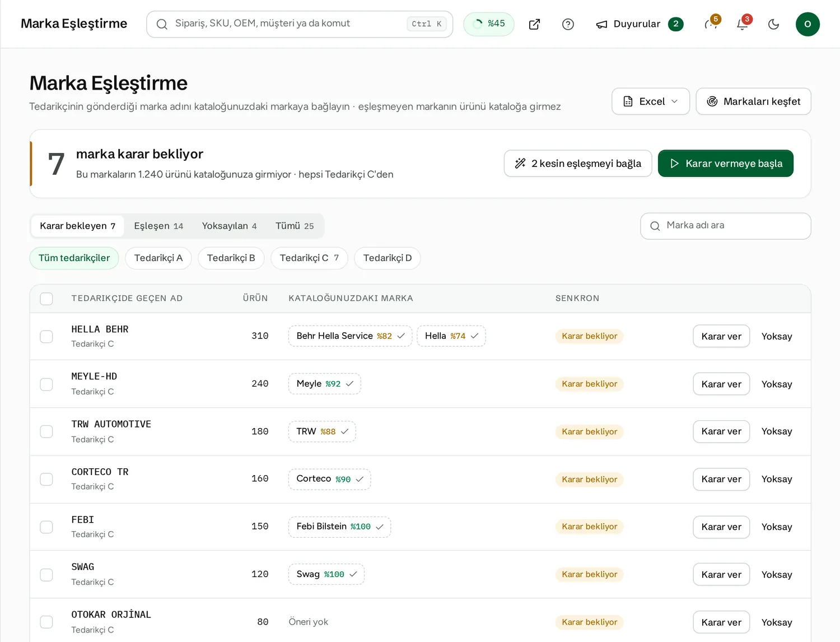Click the header icon with badge 5
The image size is (840, 642).
click(x=711, y=24)
